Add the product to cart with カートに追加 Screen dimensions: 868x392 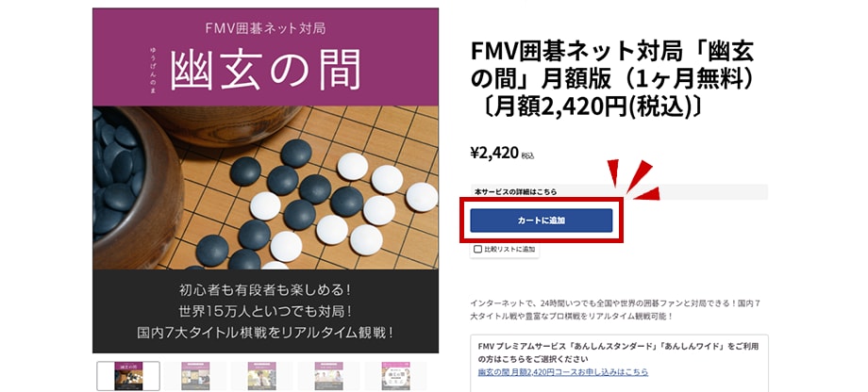[541, 220]
